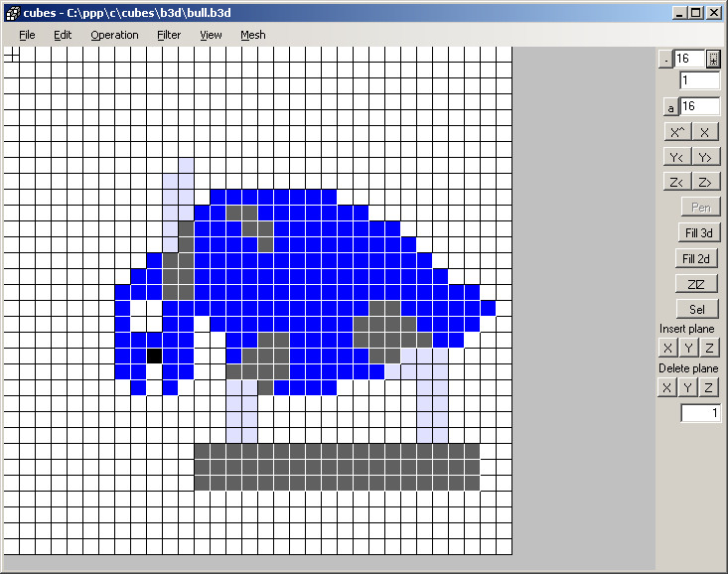Viewport: 728px width, 574px height.
Task: Click the black eye cell of the bull
Action: tap(154, 356)
